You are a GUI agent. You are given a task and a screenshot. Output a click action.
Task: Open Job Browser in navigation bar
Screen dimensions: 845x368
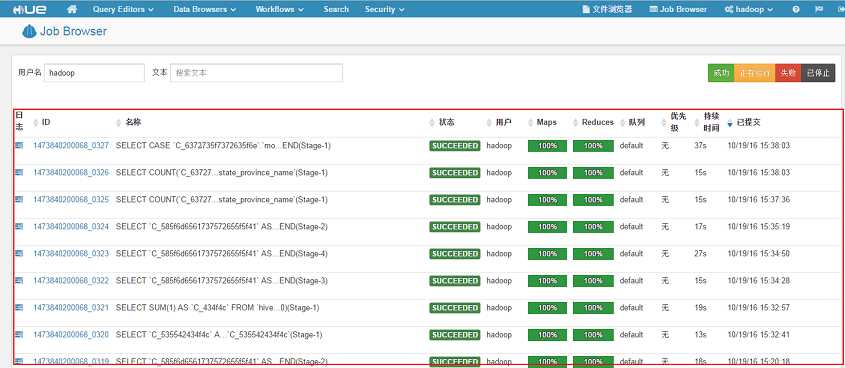(x=678, y=9)
